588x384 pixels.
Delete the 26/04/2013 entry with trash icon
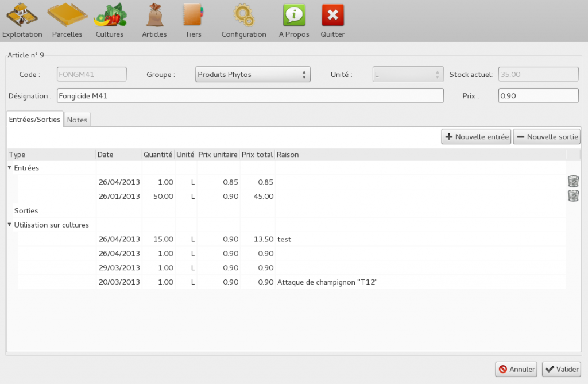[x=573, y=182]
